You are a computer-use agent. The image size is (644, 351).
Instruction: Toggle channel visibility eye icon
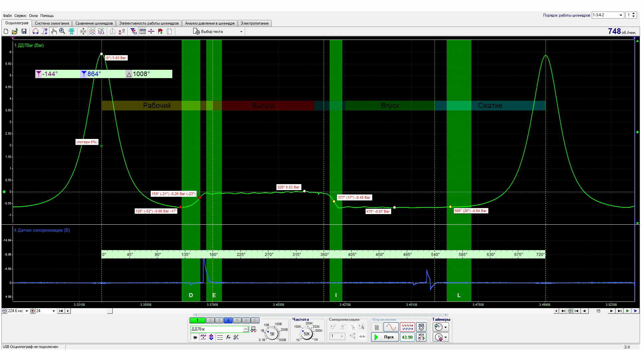point(195,337)
